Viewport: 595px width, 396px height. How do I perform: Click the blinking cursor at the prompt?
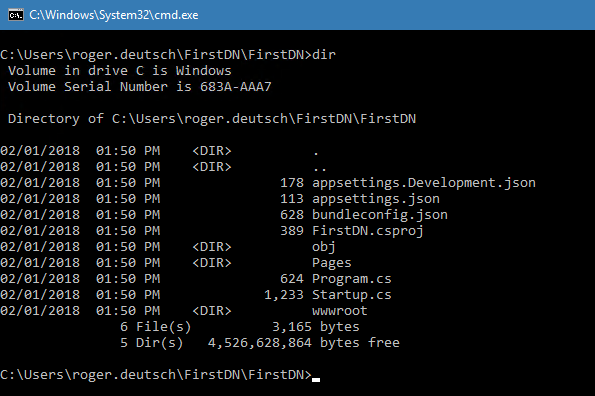pos(316,379)
